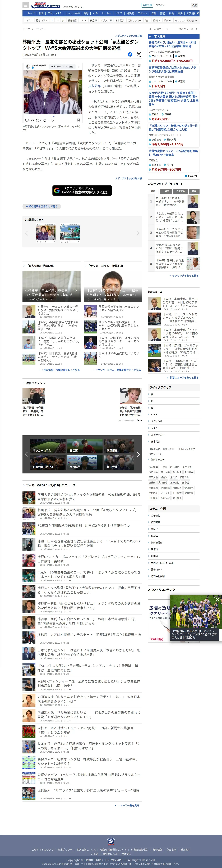Viewport: 222px width, 868px height.
Task: Open 三笘薫 topic card in carousel
Action: (x=85, y=446)
